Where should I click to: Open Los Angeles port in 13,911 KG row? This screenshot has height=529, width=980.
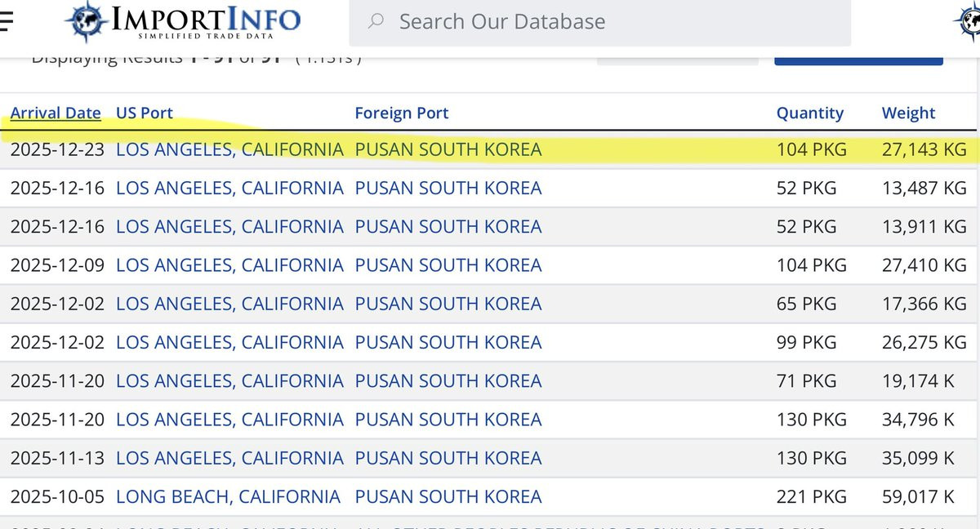pyautogui.click(x=229, y=227)
